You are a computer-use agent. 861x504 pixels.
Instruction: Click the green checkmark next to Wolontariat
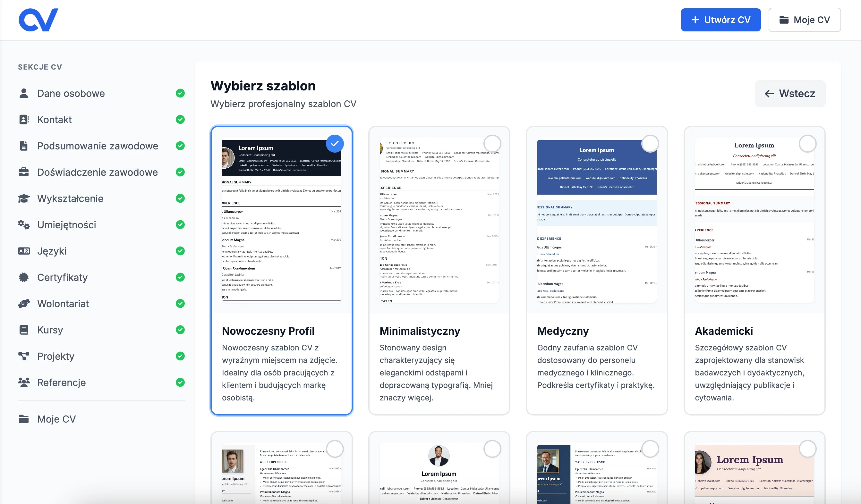click(180, 304)
